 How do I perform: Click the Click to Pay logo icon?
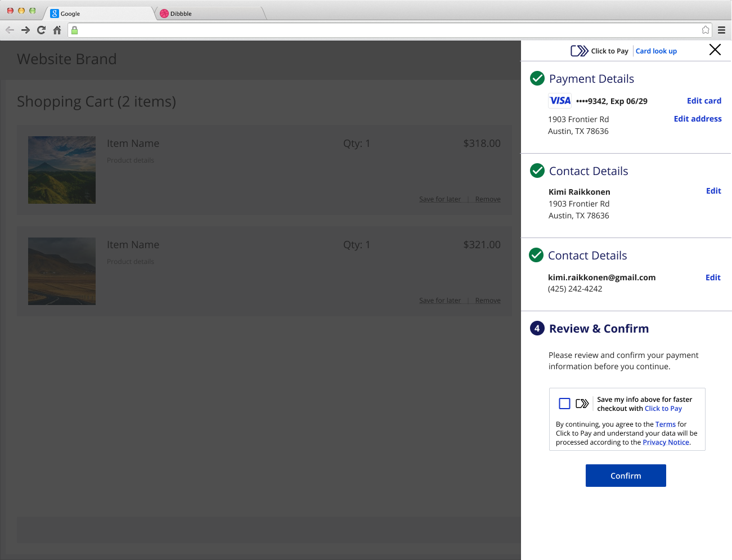(579, 51)
